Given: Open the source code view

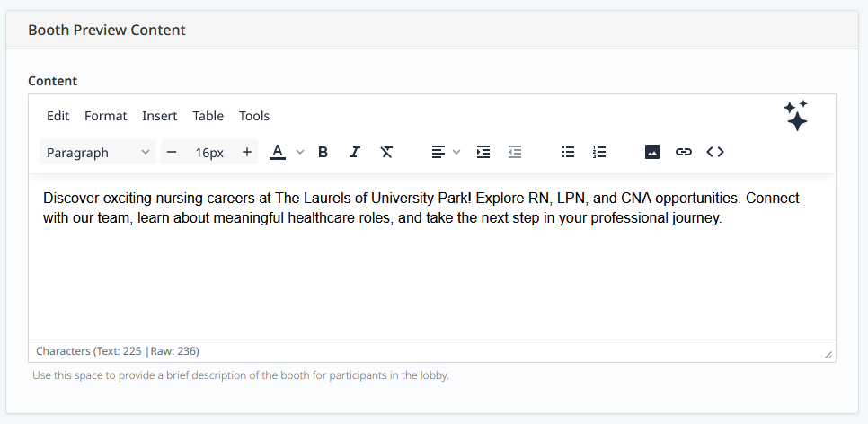Looking at the screenshot, I should (715, 152).
